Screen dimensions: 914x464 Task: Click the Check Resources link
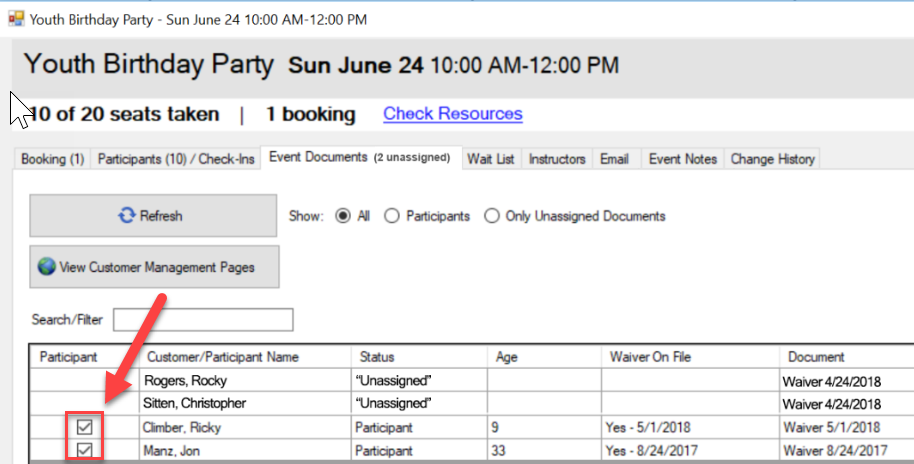point(453,114)
